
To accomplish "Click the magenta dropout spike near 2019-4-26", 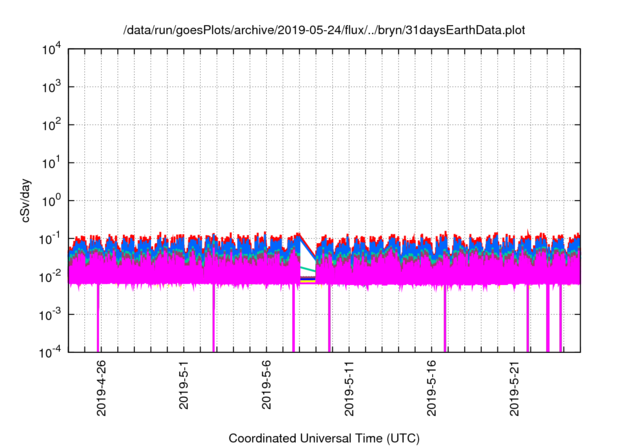I will click(x=98, y=318).
